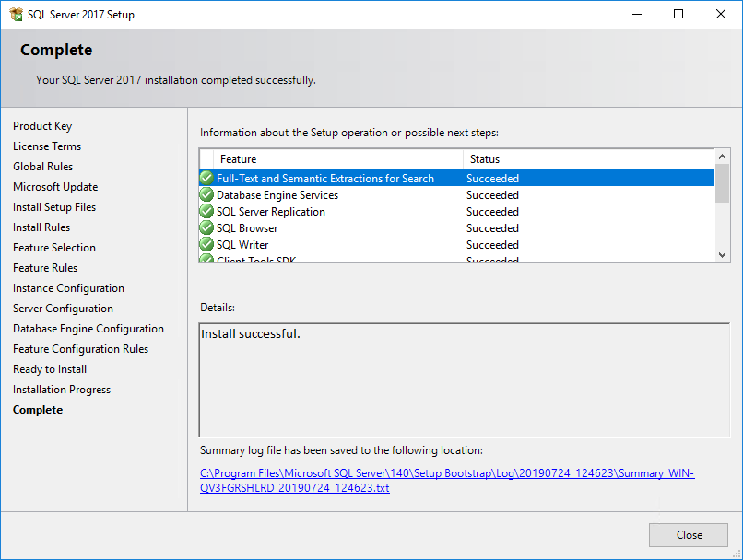Click Installation Progress step in sidebar

coord(62,390)
